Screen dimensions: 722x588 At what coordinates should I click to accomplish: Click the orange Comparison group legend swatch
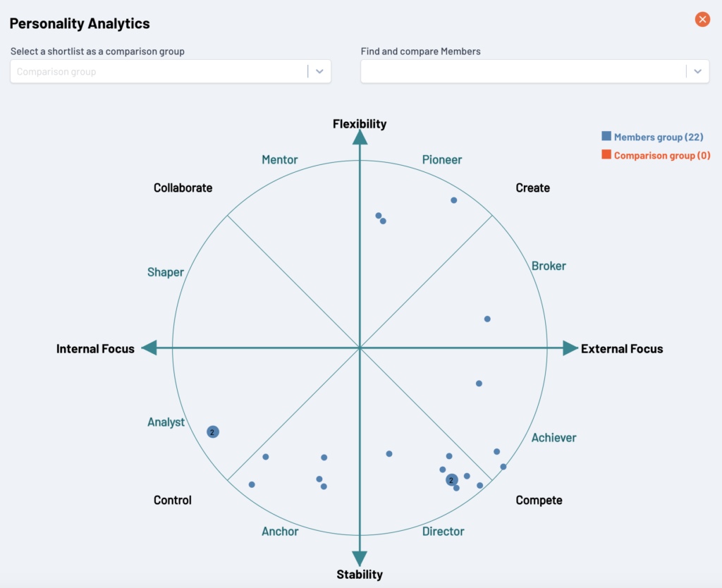pos(606,155)
